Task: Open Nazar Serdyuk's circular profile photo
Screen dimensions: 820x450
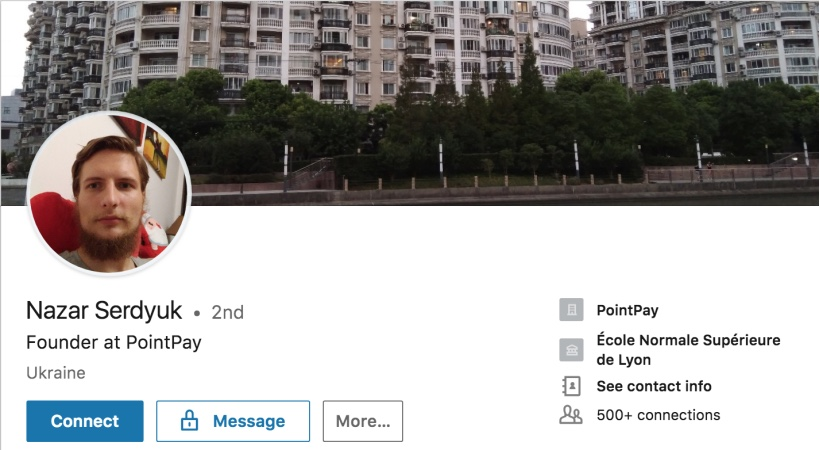Action: coord(109,193)
